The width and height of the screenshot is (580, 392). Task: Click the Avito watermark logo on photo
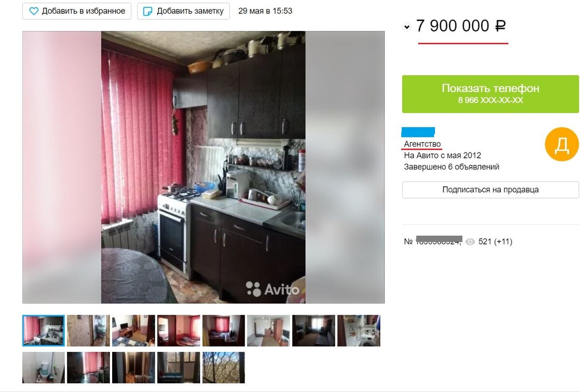(273, 289)
